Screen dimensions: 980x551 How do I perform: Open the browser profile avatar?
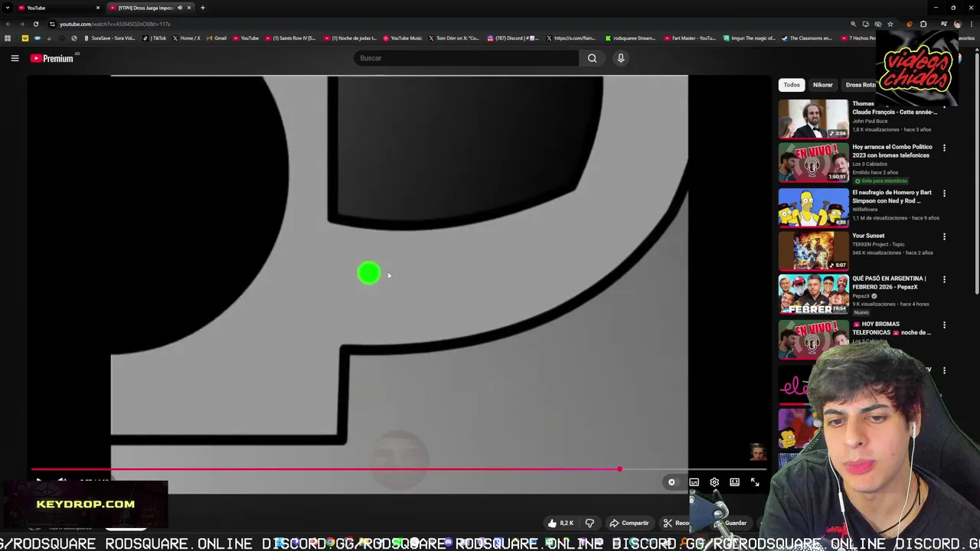coord(958,24)
